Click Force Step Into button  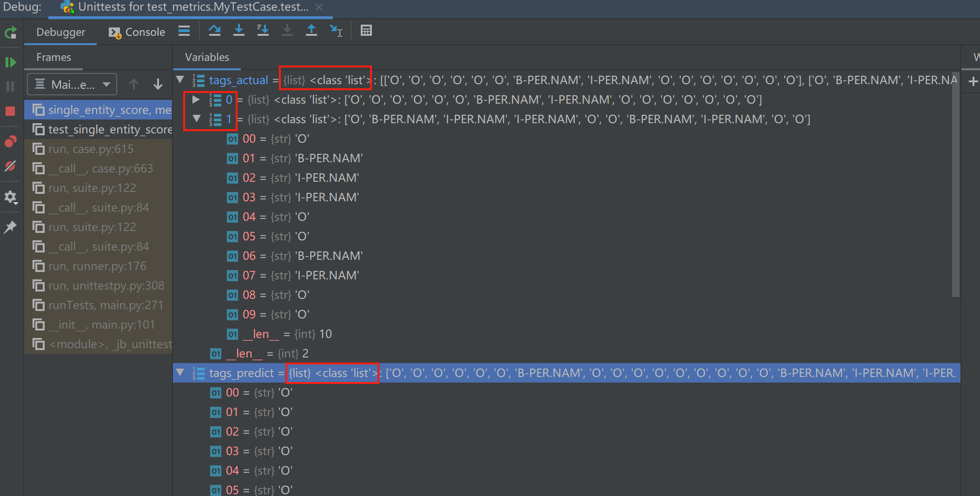pyautogui.click(x=287, y=31)
